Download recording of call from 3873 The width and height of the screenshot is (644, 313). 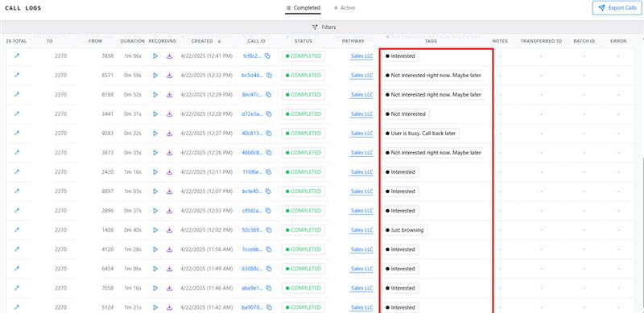click(x=169, y=152)
